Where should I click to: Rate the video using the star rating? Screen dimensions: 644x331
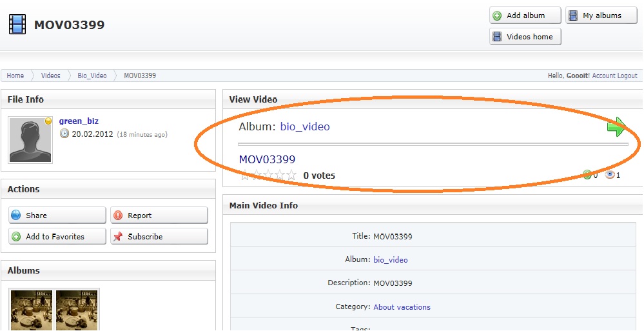point(268,176)
